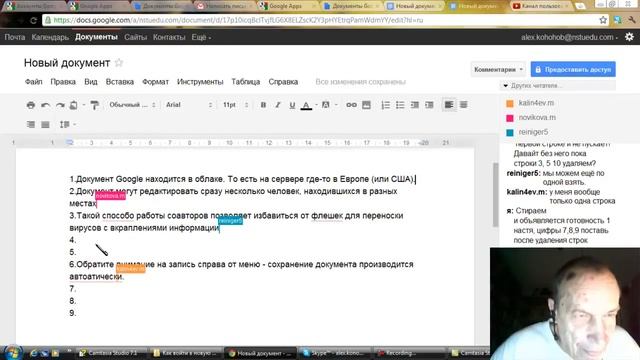
Task: Click the document title Новый документ
Action: (67, 63)
